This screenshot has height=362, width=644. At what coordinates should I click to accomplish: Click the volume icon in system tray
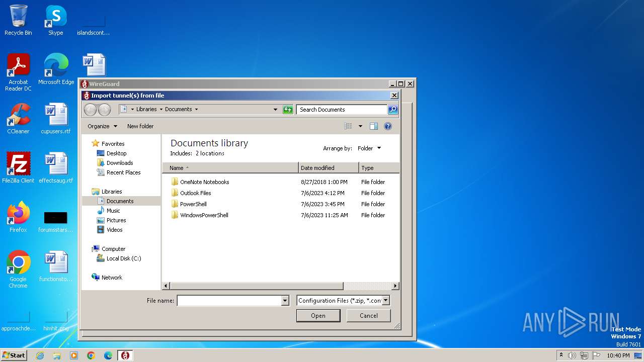[572, 355]
